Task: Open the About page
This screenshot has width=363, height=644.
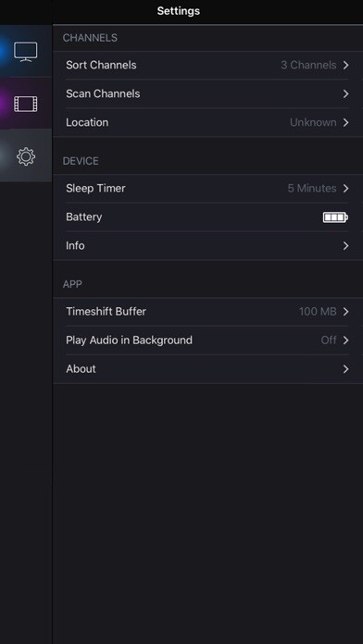Action: point(208,369)
